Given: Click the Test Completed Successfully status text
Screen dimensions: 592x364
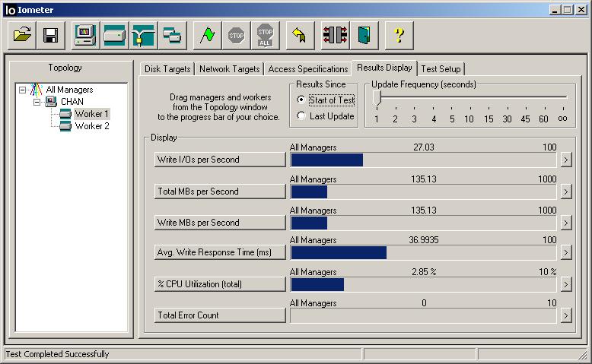Looking at the screenshot, I should coord(57,354).
